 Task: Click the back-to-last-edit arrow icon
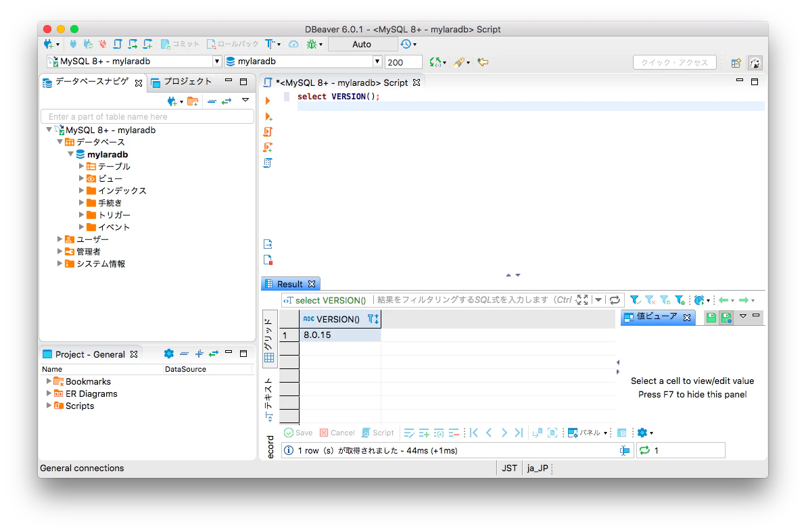[x=483, y=62]
